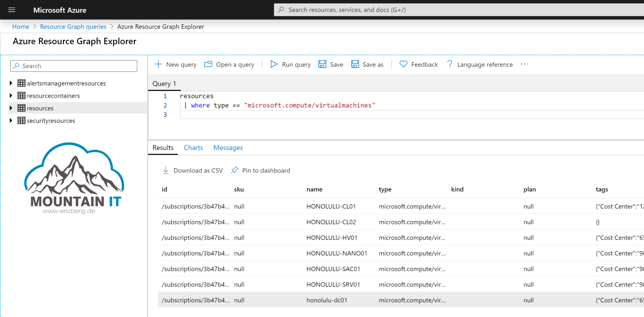The height and width of the screenshot is (317, 644).
Task: Click the Pin to dashboard pin icon
Action: (x=235, y=170)
